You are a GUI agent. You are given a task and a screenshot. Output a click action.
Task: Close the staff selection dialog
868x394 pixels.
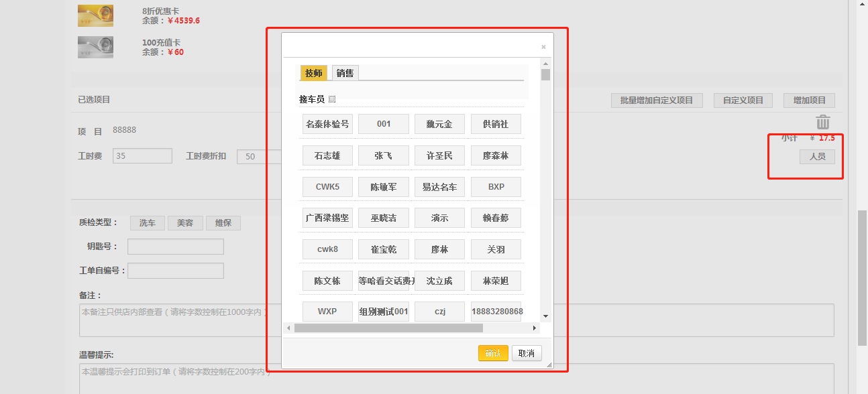click(543, 47)
